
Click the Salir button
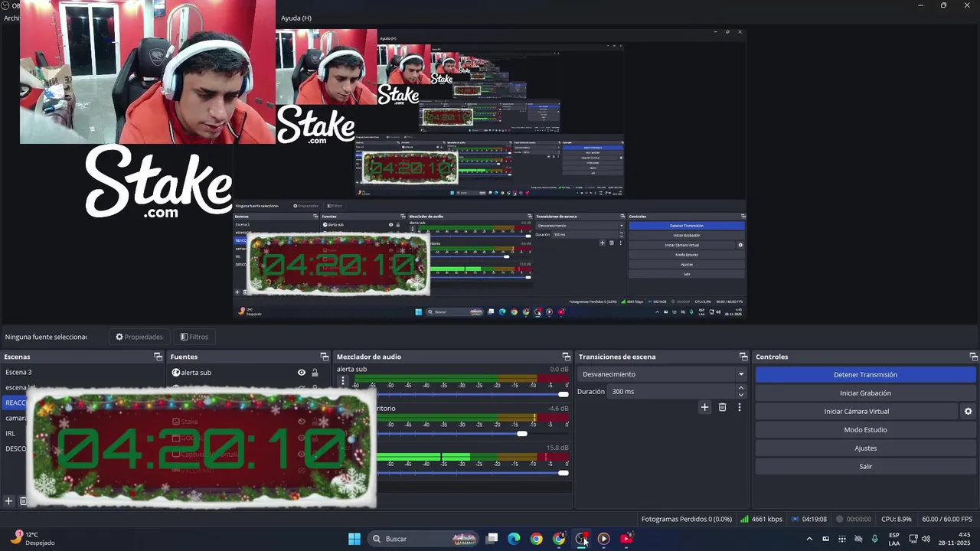coord(865,466)
